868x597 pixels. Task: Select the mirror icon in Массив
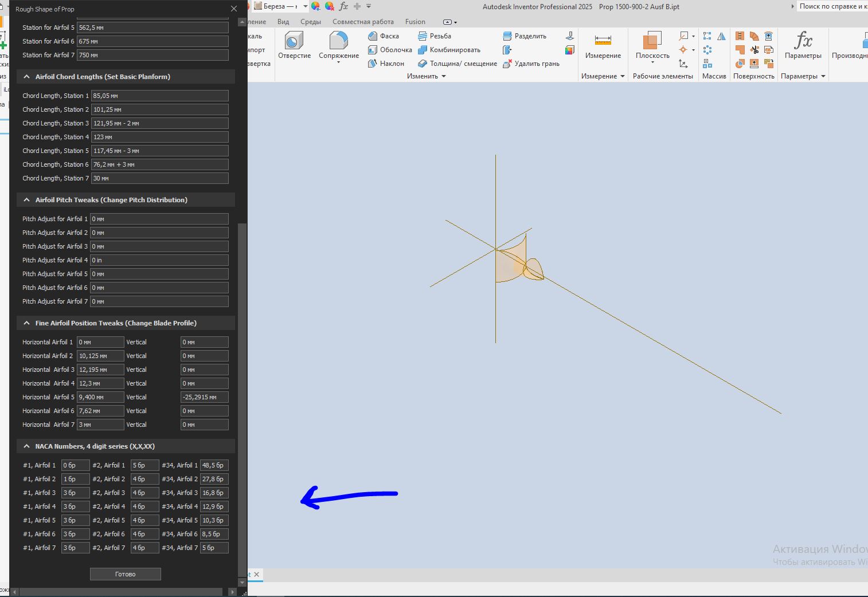[x=721, y=36]
